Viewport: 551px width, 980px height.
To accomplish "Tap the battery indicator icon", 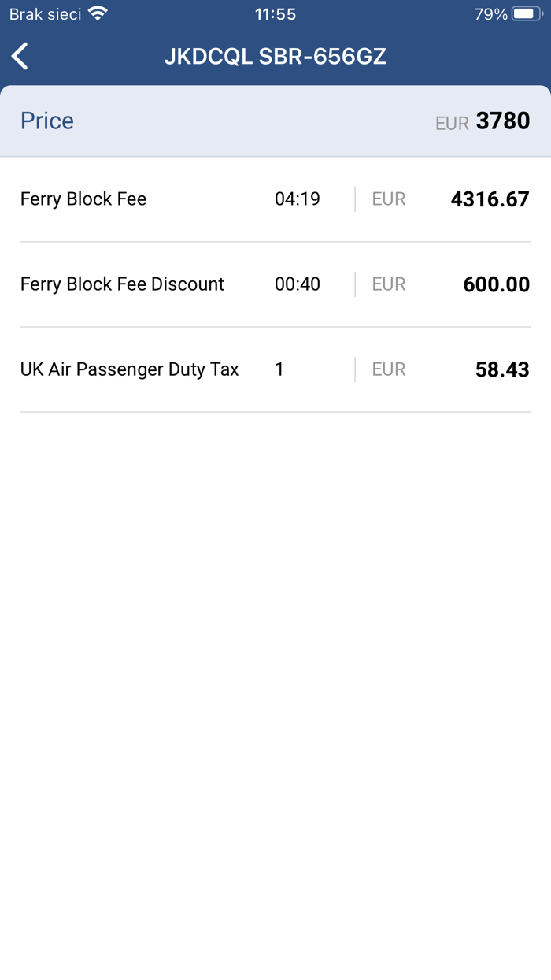I will pos(526,14).
